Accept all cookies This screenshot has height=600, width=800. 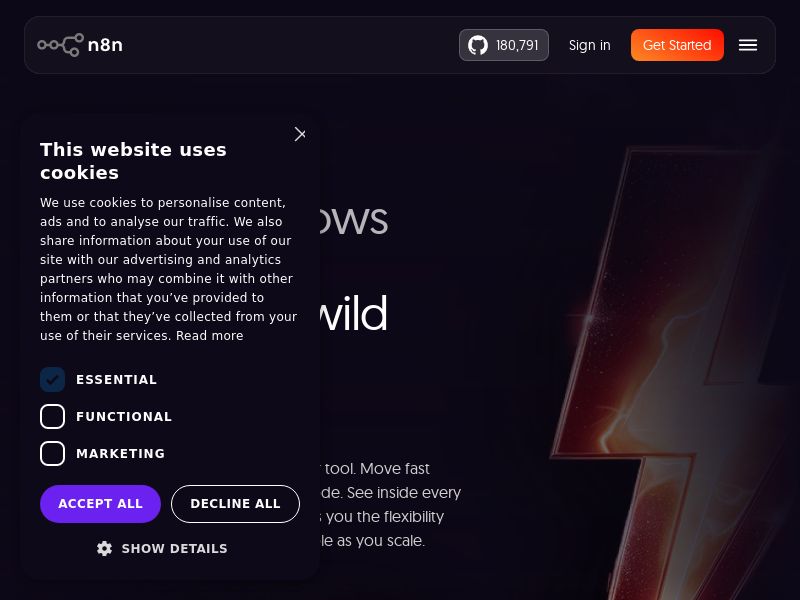click(100, 504)
